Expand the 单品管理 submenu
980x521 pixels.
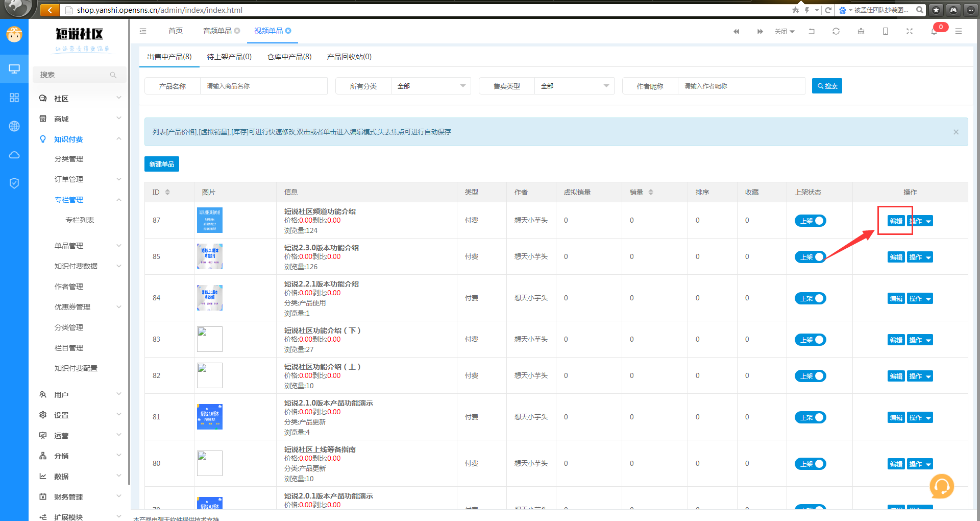click(x=80, y=246)
